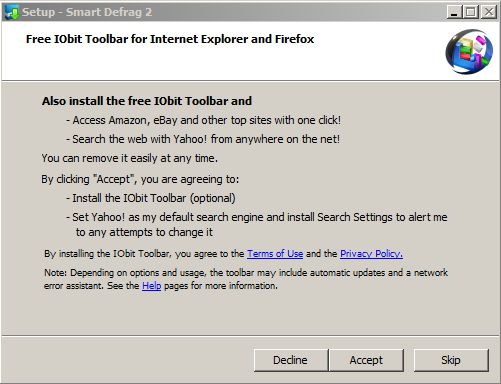501x384 pixels.
Task: Click the 'Search the web with Yahoo!' line
Action: pos(203,139)
